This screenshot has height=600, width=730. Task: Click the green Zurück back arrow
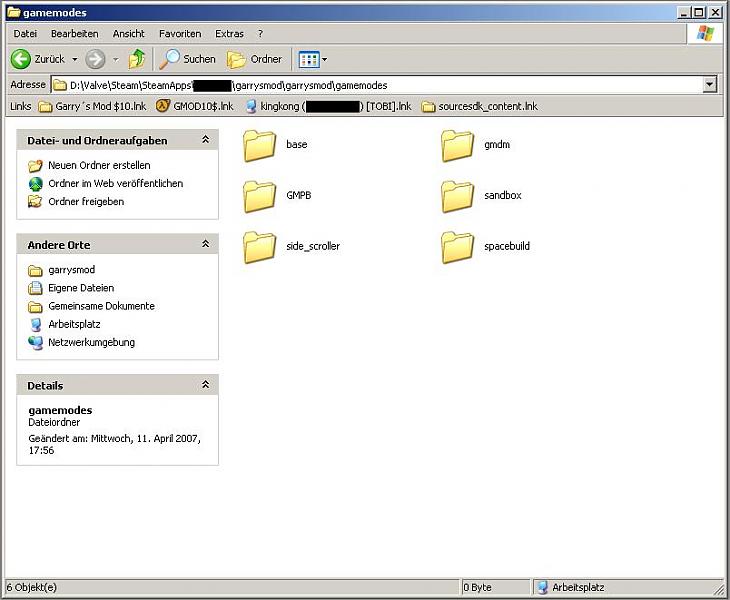tap(22, 59)
